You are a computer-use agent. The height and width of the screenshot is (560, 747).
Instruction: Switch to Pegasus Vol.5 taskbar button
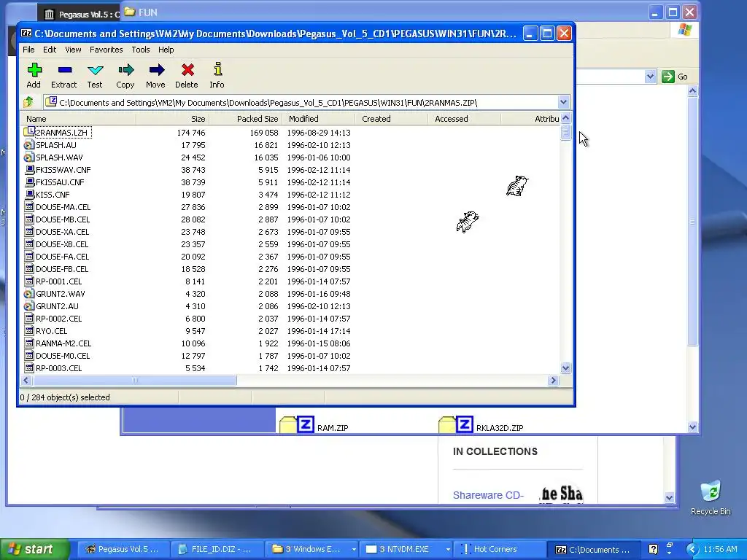coord(122,549)
